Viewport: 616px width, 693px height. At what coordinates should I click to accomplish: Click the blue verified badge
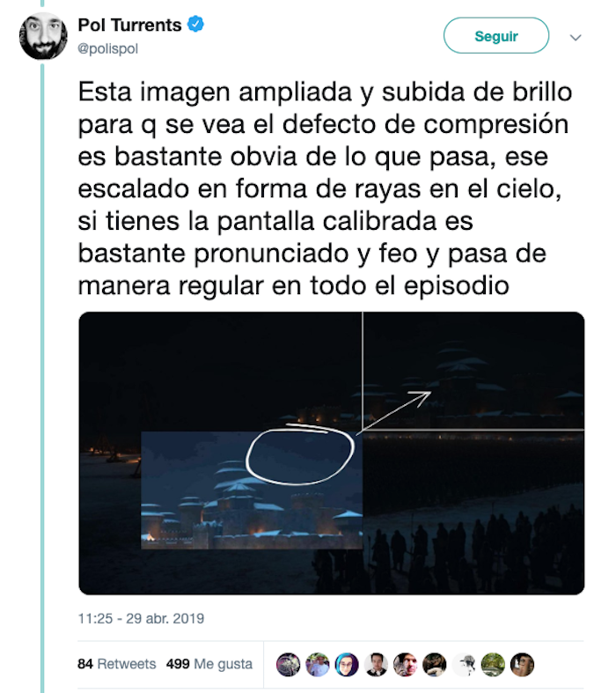tap(195, 24)
